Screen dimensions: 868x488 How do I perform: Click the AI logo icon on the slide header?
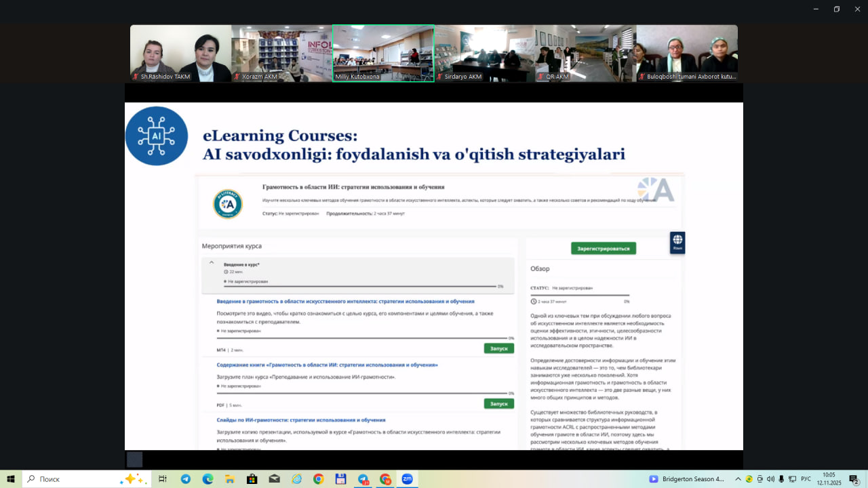[157, 136]
